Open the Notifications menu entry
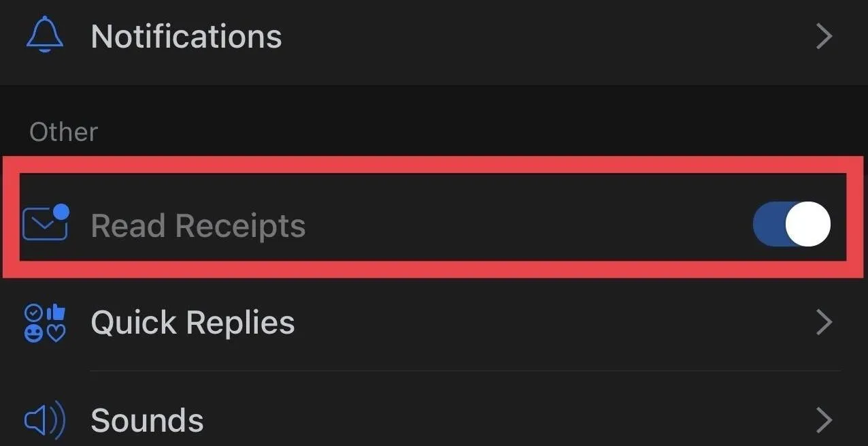868x446 pixels. tap(434, 37)
